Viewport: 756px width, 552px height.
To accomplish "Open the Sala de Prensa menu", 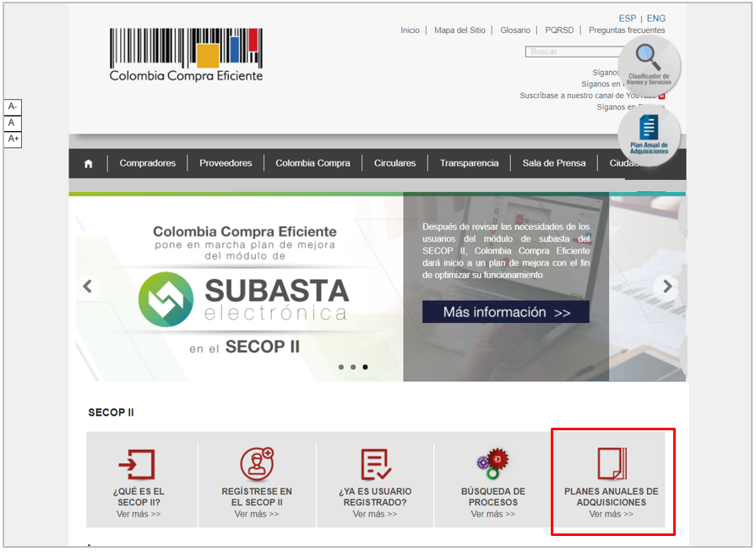I will [554, 163].
